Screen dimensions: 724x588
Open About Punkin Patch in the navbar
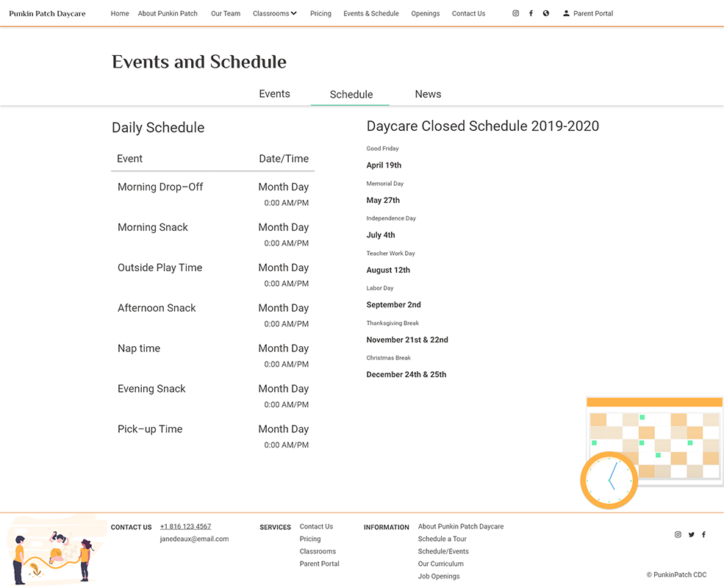[x=168, y=13]
